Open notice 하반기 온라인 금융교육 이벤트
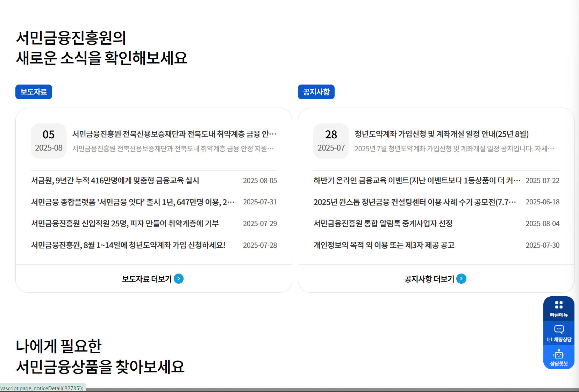This screenshot has width=579, height=392. pyautogui.click(x=417, y=181)
